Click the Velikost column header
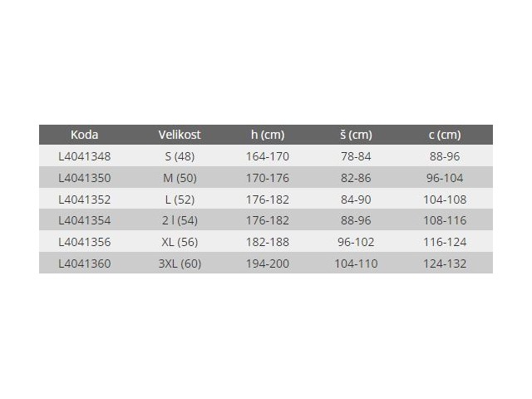The height and width of the screenshot is (399, 532). tap(180, 135)
